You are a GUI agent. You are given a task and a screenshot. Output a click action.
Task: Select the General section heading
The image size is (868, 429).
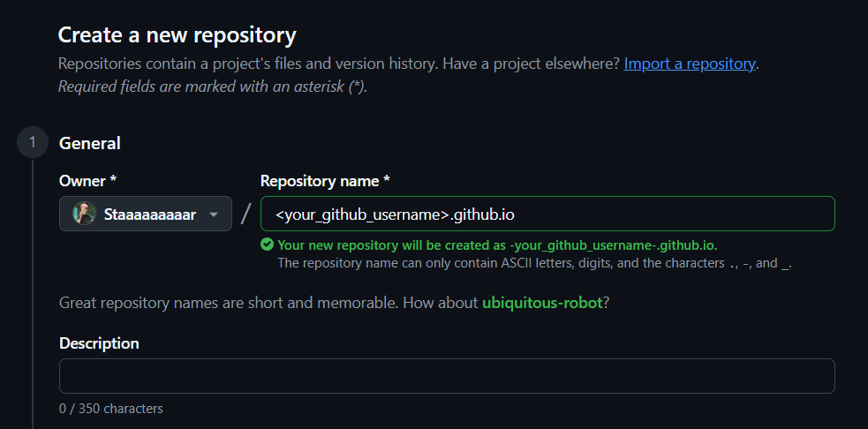pos(89,143)
